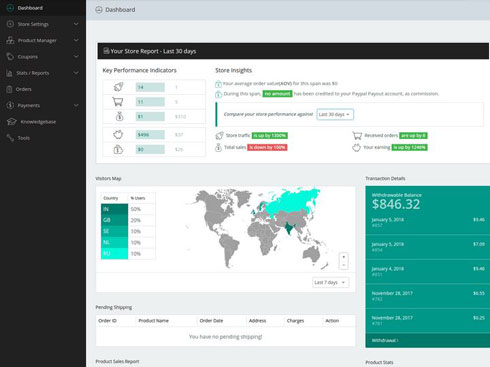Click the average order value insight icon
490x367 pixels.
[218, 84]
